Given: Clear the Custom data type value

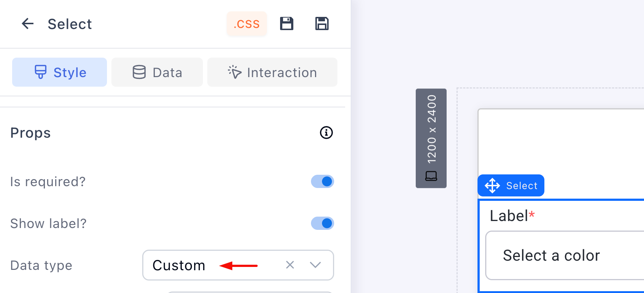Looking at the screenshot, I should 290,265.
